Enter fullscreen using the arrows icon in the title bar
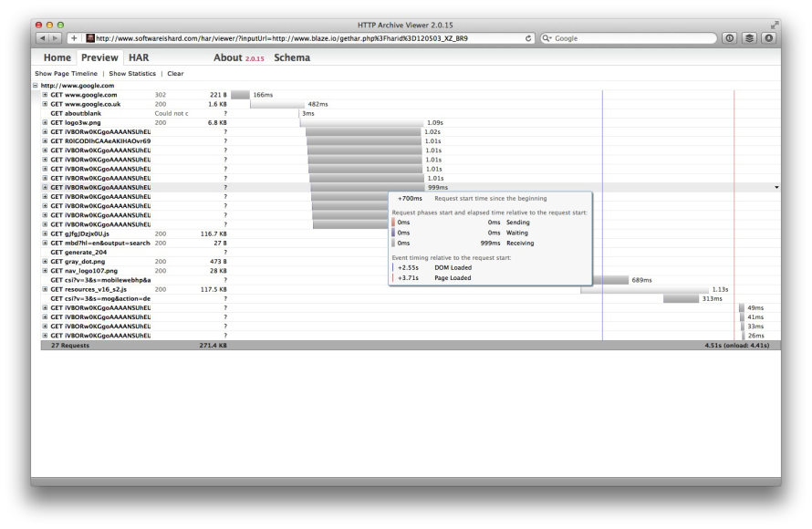The height and width of the screenshot is (529, 812). 775,25
